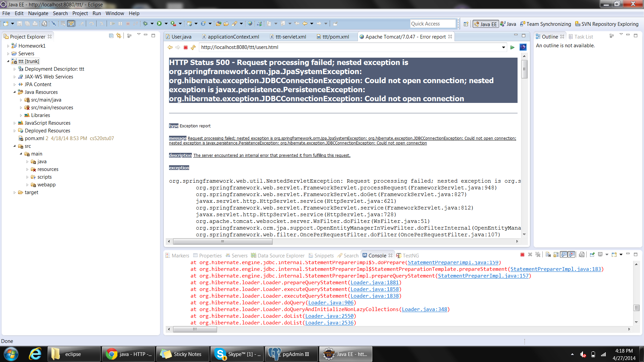This screenshot has width=644, height=362.
Task: Click the Clear Console icon
Action: coord(548,255)
